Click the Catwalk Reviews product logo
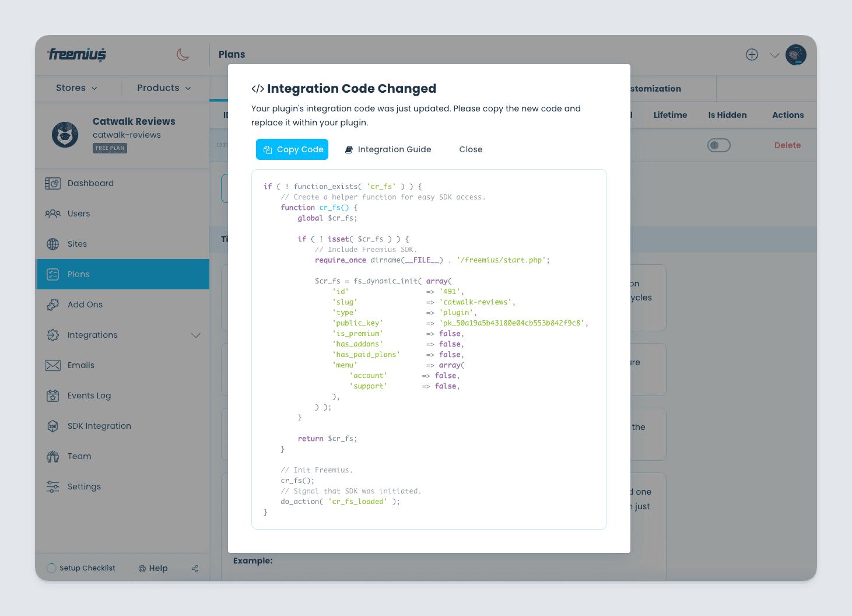The image size is (852, 616). point(65,135)
